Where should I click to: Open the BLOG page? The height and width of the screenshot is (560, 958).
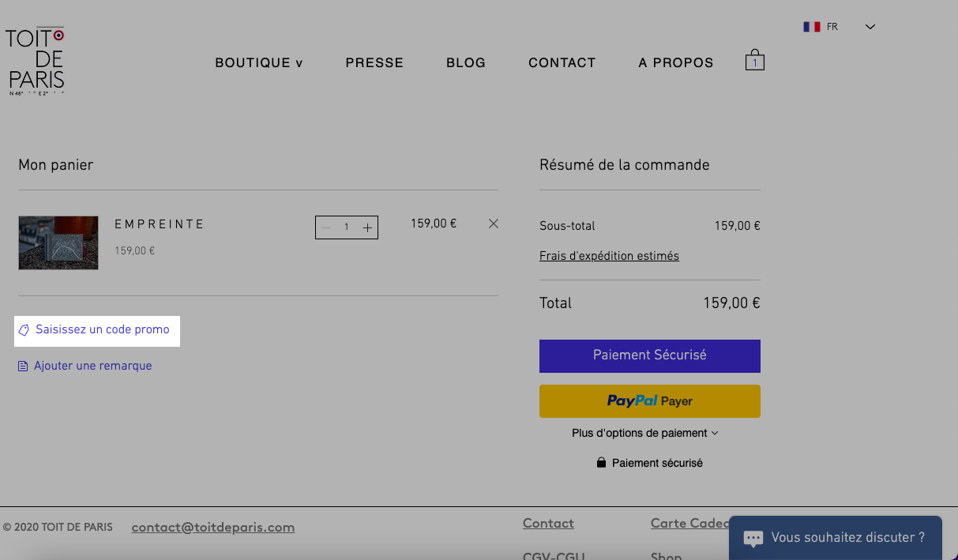(x=466, y=63)
